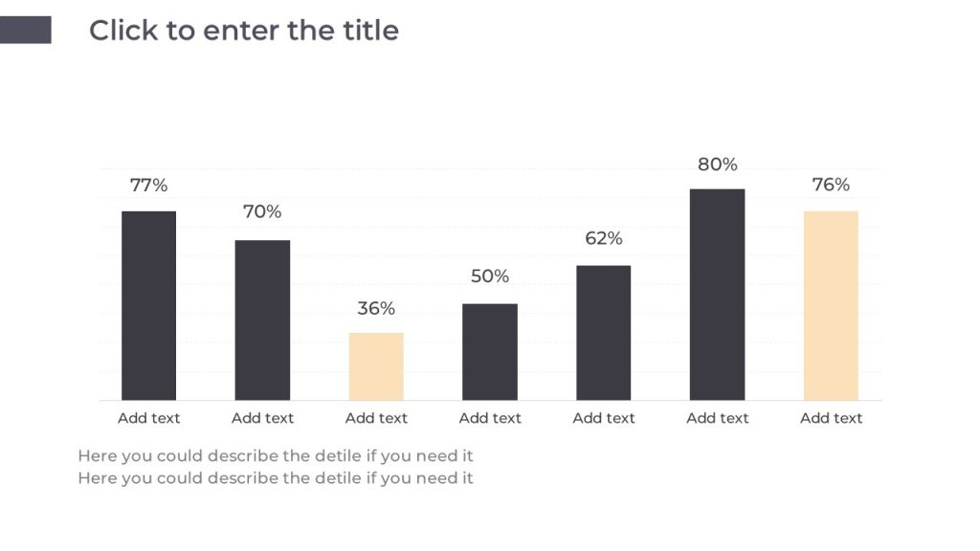The height and width of the screenshot is (551, 980).
Task: Select the dark rectangle beside the title
Action: coord(26,30)
